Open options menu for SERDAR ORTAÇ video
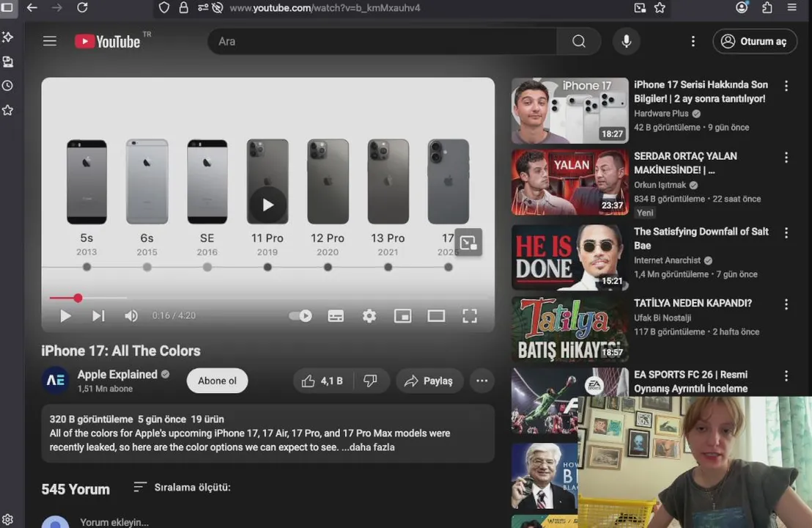 (786, 158)
